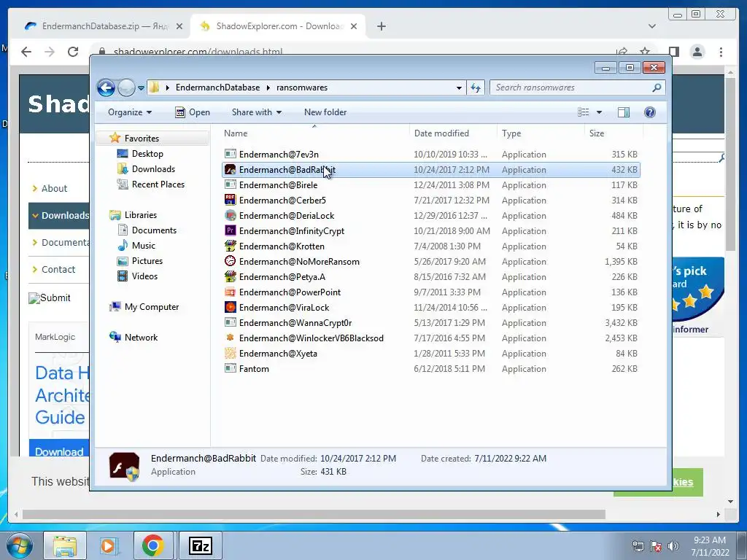Image resolution: width=747 pixels, height=560 pixels.
Task: Select the Endermanch@Krotten file icon
Action: 230,246
